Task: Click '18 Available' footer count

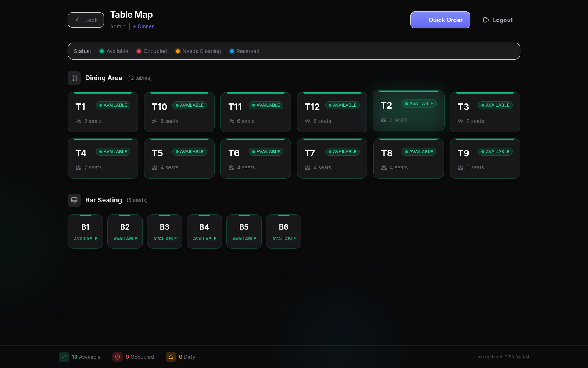Action: [86, 357]
